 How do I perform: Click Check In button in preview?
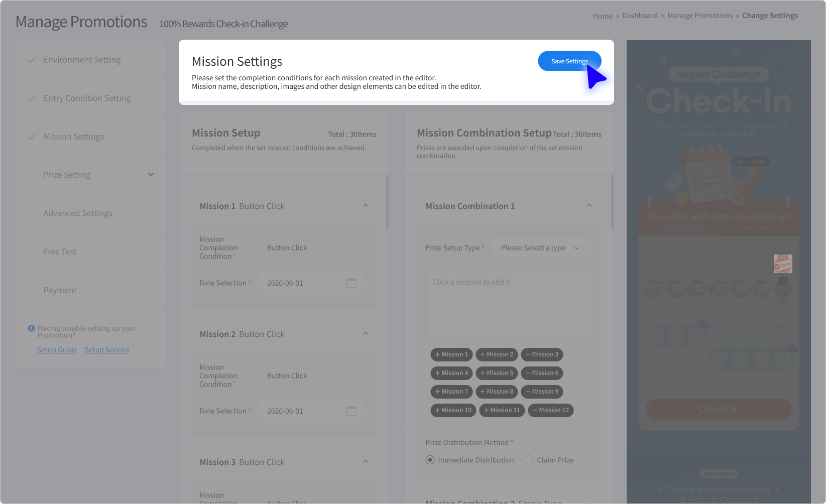coord(719,409)
